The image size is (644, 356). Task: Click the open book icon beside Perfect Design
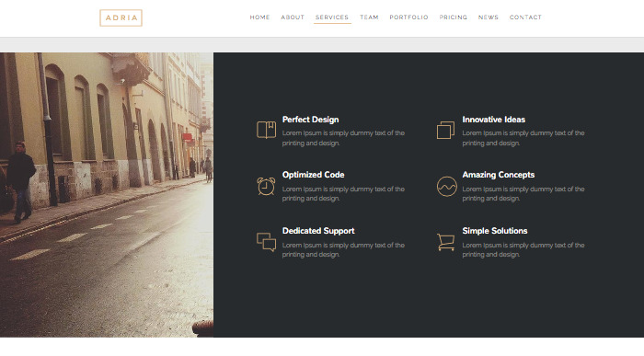tap(266, 130)
